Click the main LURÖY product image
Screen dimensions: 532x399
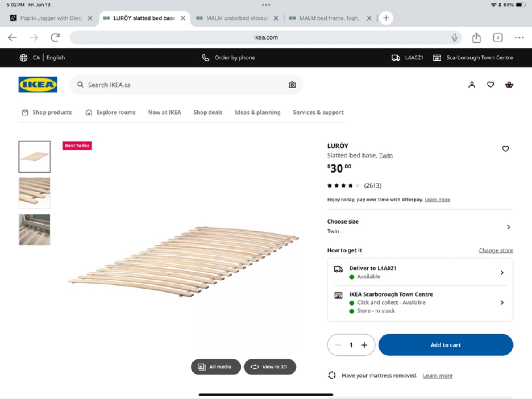click(184, 262)
